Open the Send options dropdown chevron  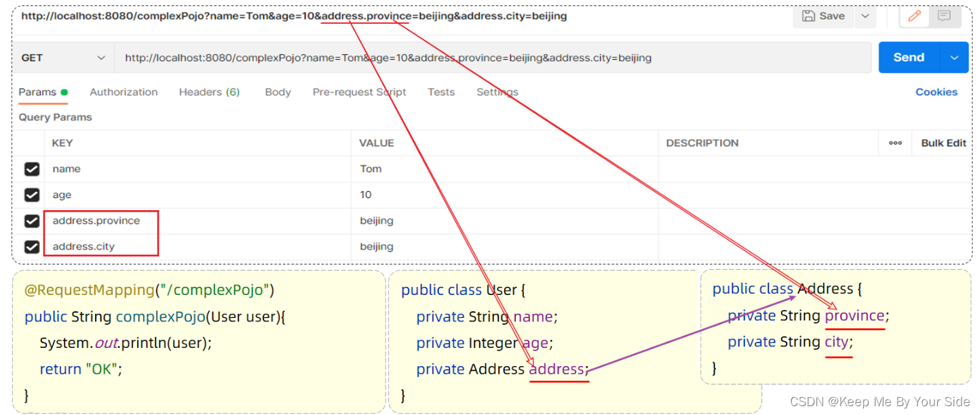coord(954,58)
